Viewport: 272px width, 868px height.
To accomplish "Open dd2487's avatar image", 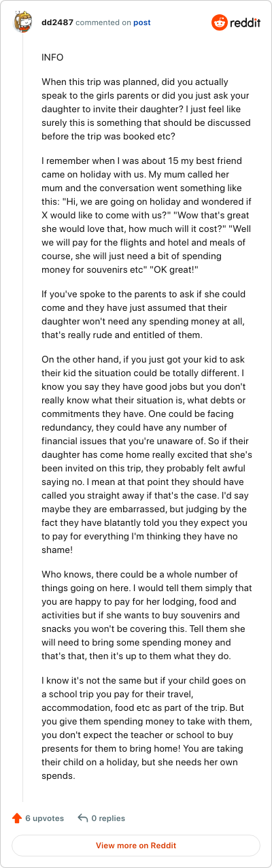I will point(22,22).
